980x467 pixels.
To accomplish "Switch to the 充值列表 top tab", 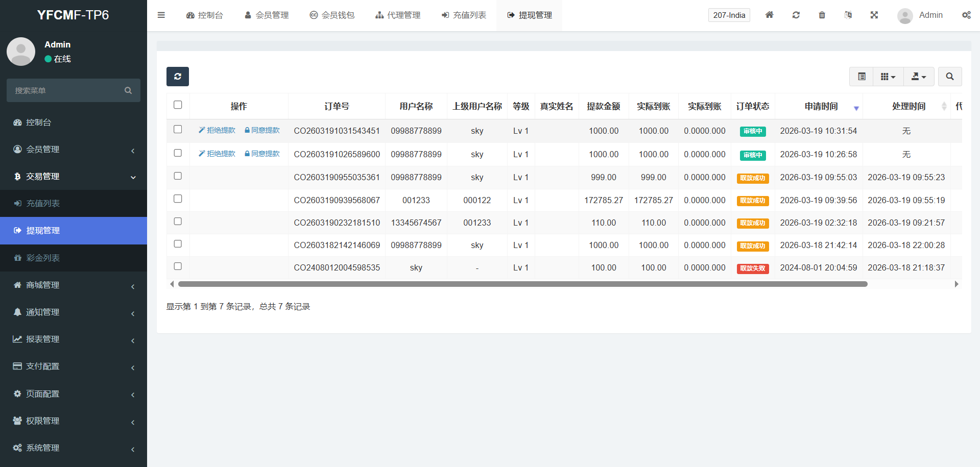I will click(464, 15).
